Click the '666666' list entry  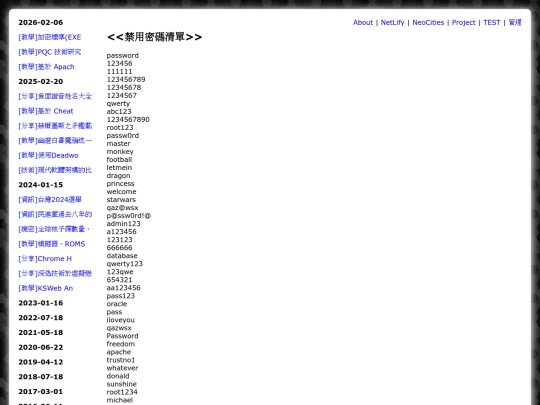coord(120,248)
